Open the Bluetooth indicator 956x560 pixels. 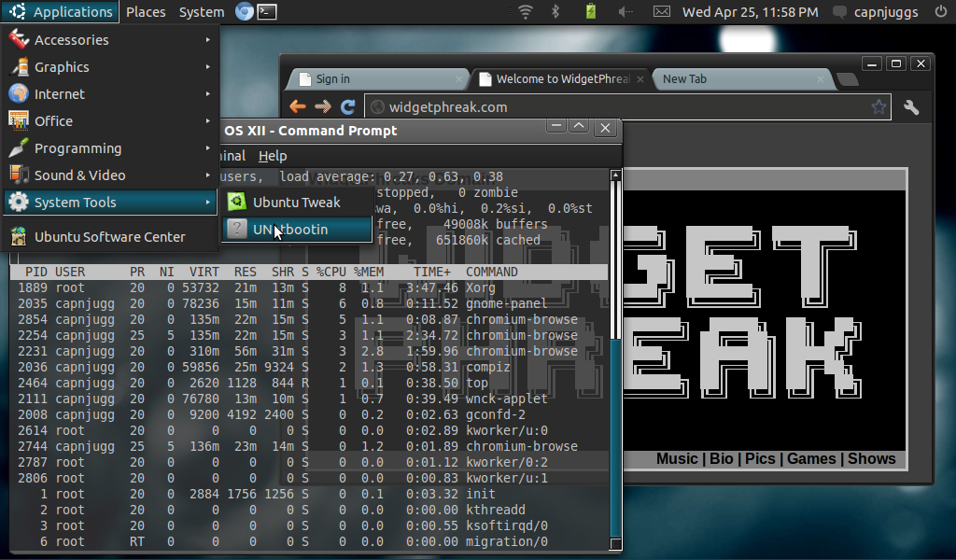tap(555, 11)
